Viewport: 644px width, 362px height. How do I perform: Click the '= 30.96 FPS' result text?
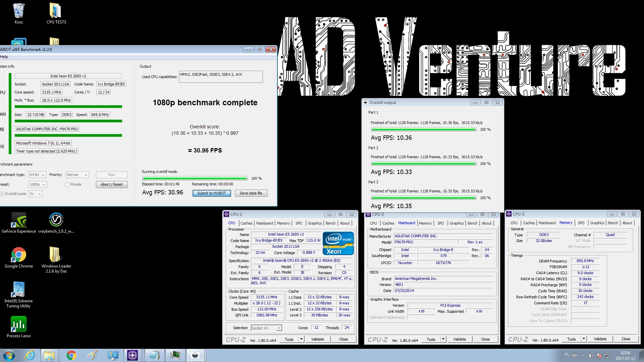coord(205,150)
